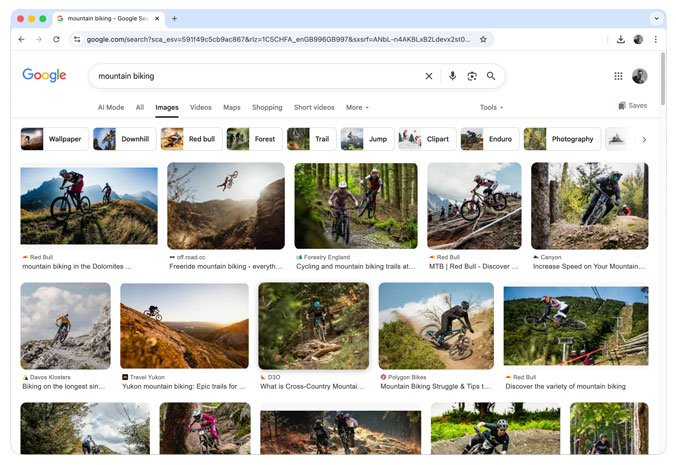Clear the search box text

429,76
